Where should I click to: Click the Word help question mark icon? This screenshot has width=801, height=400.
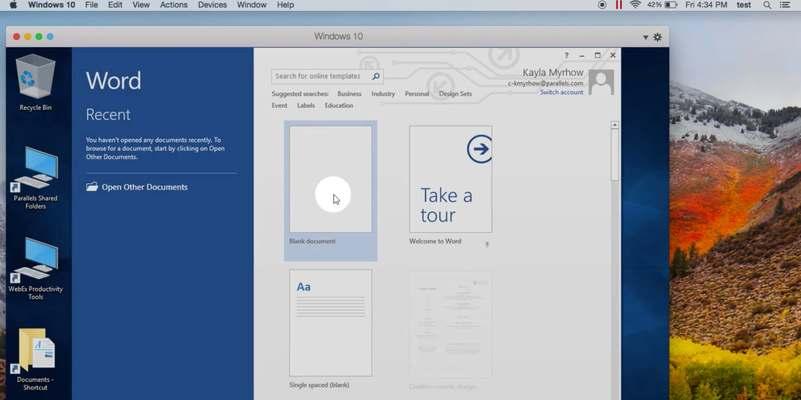[x=566, y=55]
